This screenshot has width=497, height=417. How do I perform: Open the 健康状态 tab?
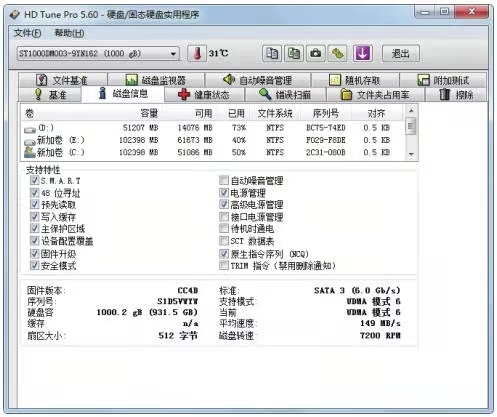coord(204,95)
